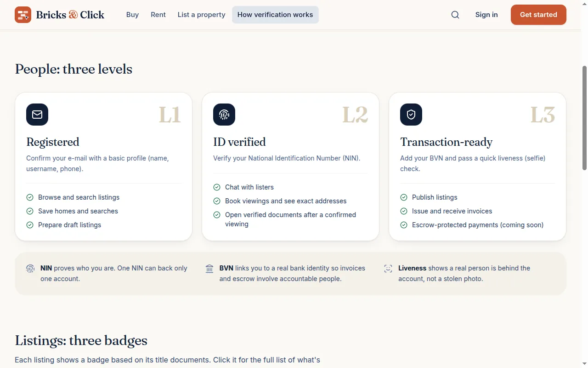The width and height of the screenshot is (588, 368).
Task: Click 'Browse and search listings' text
Action: [79, 197]
